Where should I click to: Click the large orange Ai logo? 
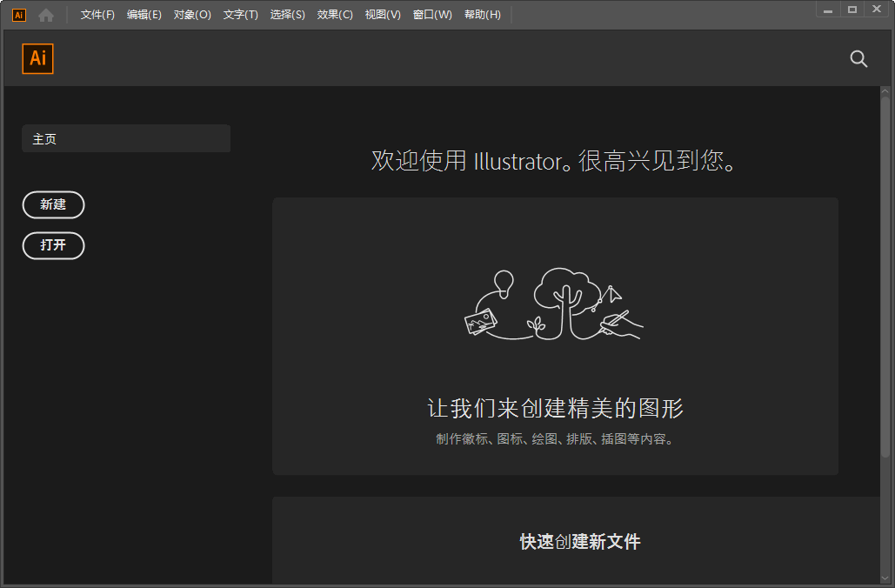point(38,58)
